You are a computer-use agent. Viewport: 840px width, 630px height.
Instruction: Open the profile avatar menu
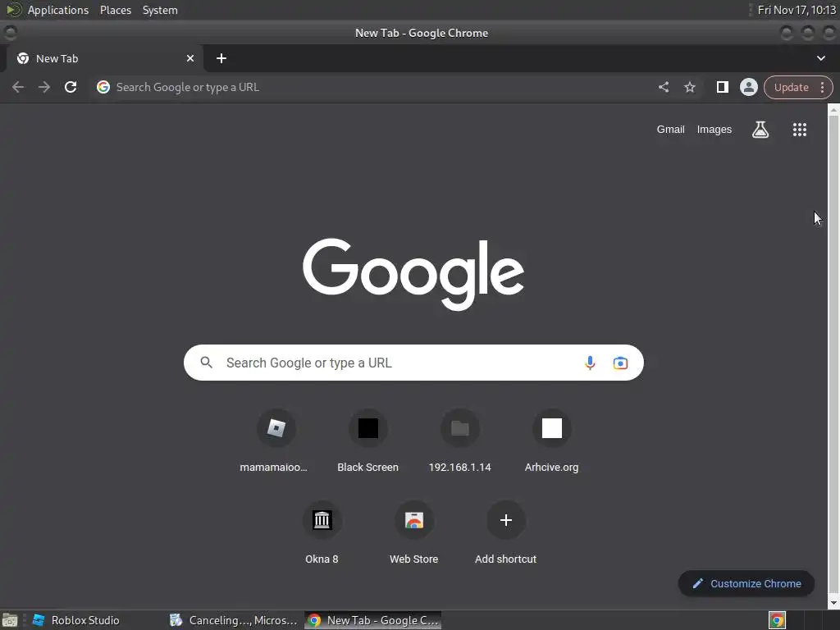(748, 87)
